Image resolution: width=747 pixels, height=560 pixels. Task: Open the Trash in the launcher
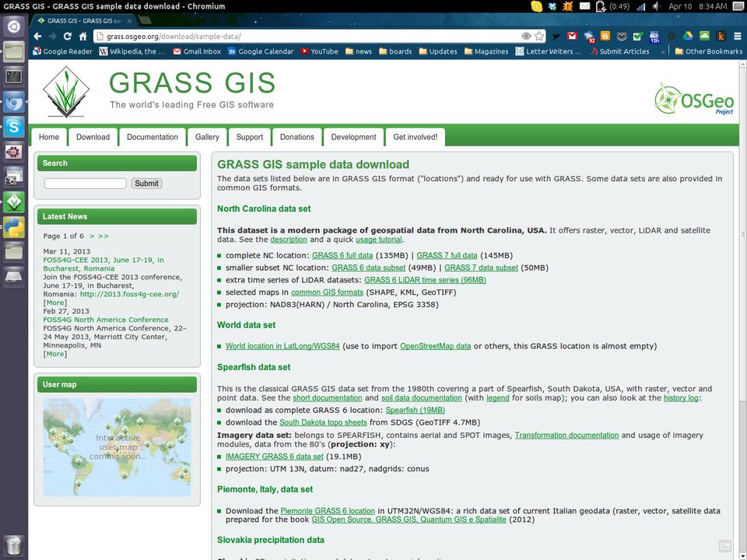click(14, 544)
